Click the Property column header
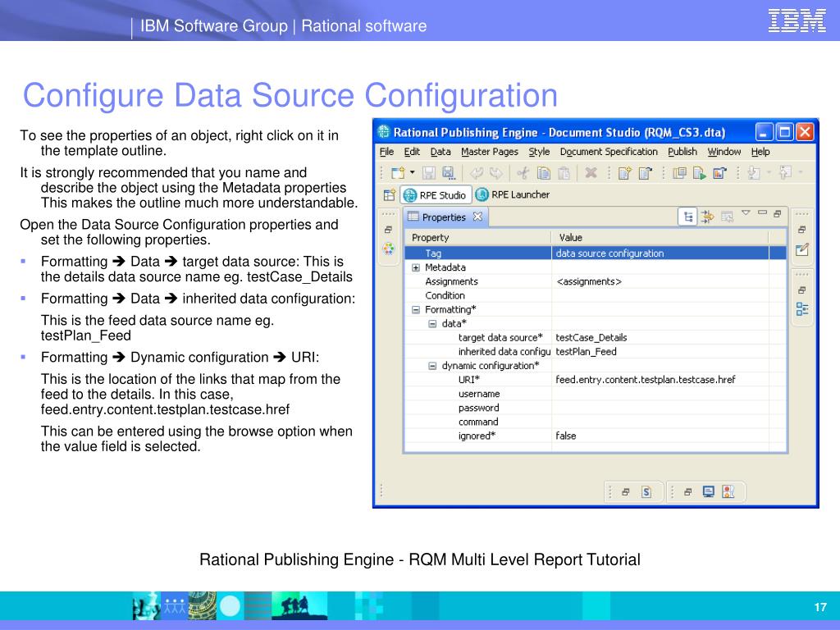 (x=478, y=237)
